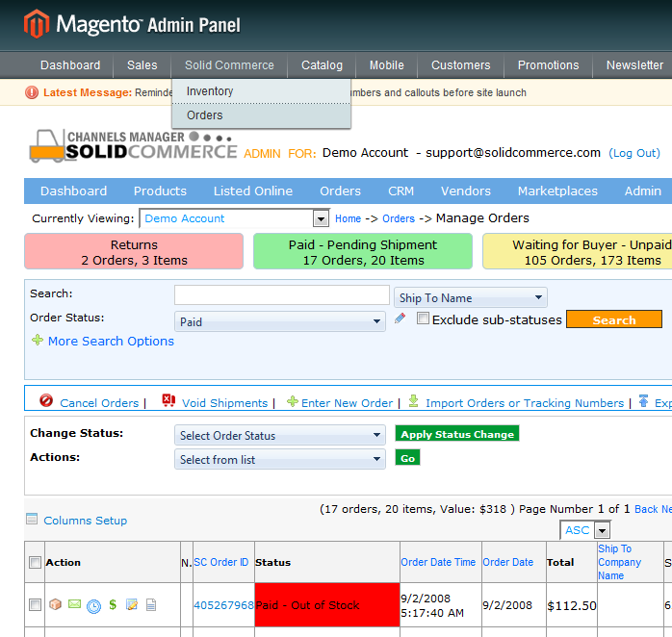Open the Order Status Paid dropdown
This screenshot has height=637, width=672.
(x=280, y=321)
